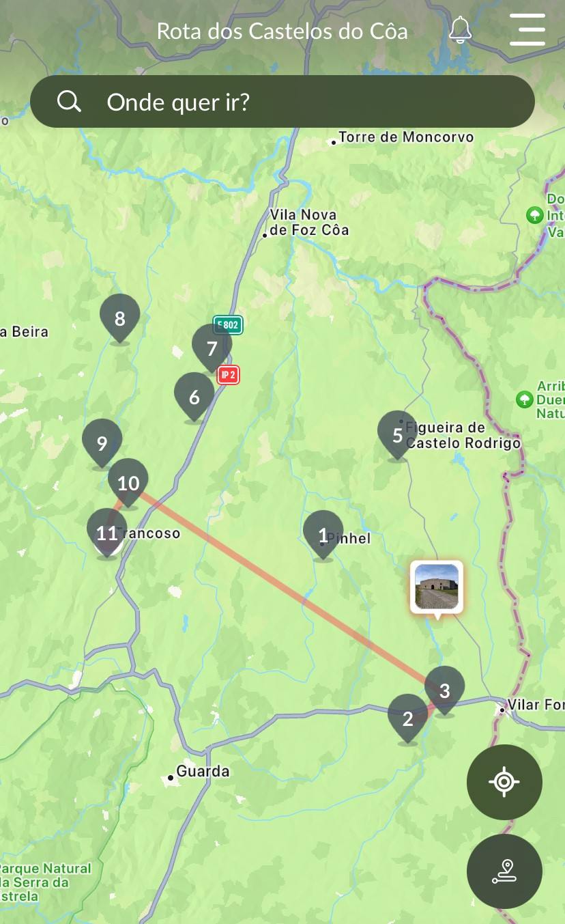565x924 pixels.
Task: Select map pin number 5
Action: [x=397, y=436]
